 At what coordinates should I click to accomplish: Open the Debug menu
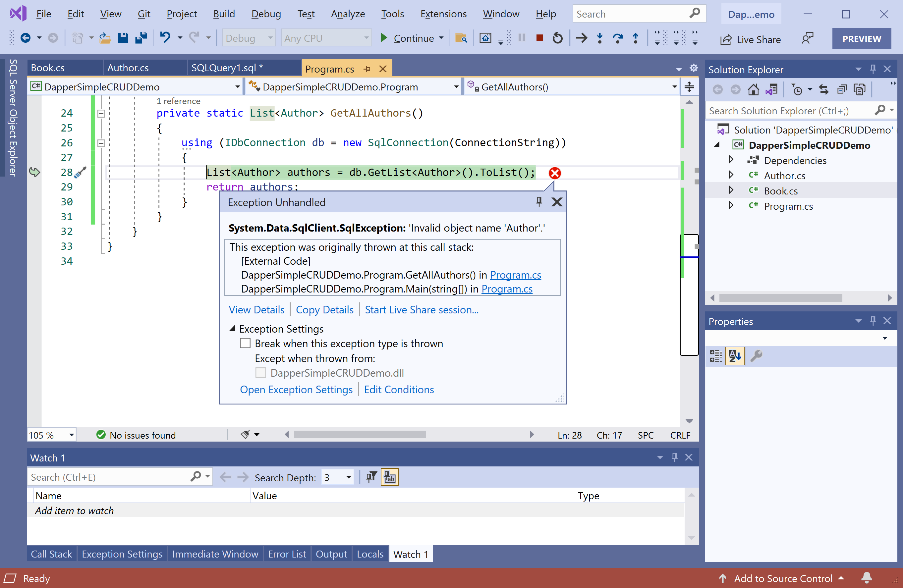[x=266, y=14]
